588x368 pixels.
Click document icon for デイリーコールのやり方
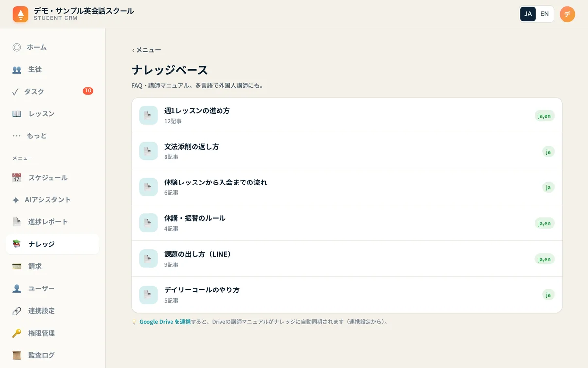click(x=148, y=295)
